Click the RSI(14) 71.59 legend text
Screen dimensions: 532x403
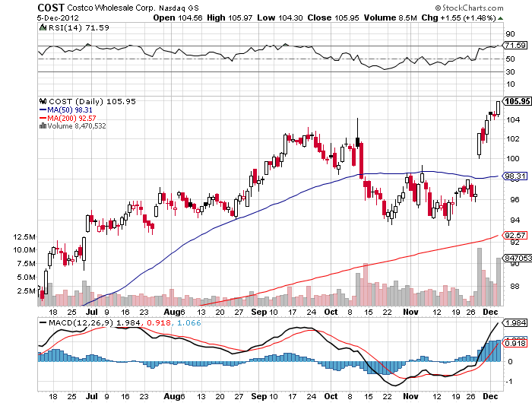(x=79, y=28)
